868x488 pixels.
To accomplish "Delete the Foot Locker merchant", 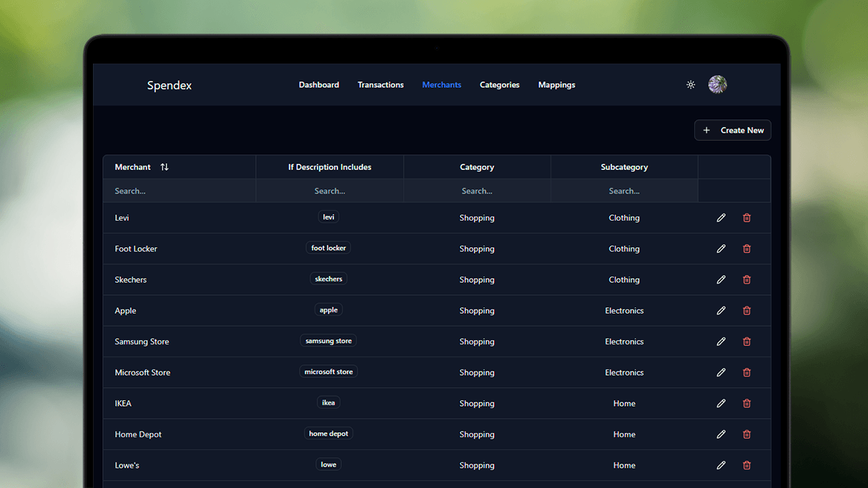I will tap(746, 249).
